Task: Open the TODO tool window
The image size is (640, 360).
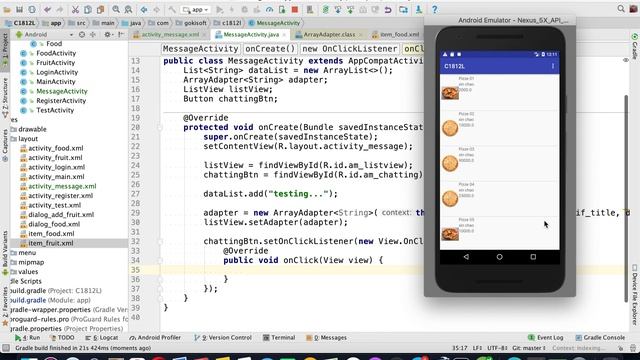Action: [x=62, y=338]
